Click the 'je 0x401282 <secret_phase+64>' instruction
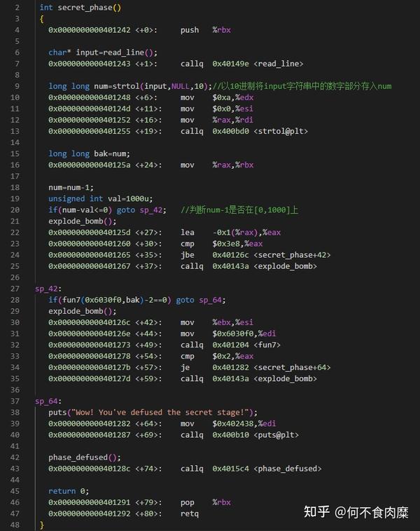Image resolution: width=420 pixels, height=531 pixels. [255, 367]
